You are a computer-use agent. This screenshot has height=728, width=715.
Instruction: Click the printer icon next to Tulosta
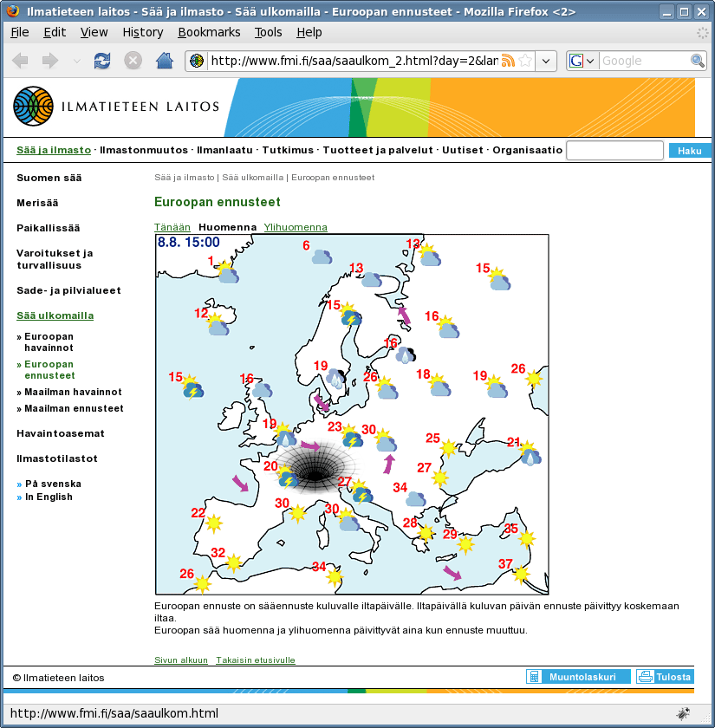pos(645,677)
